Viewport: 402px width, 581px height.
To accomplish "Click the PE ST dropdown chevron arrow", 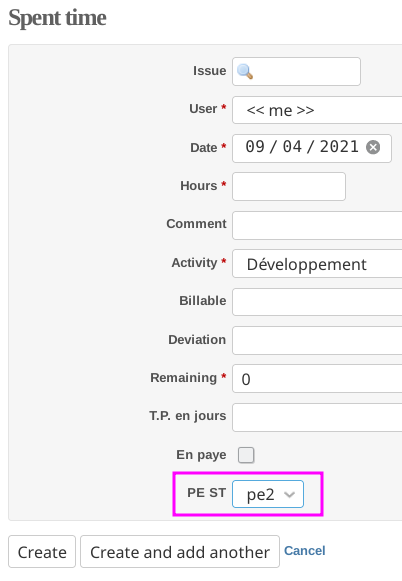I will [x=289, y=494].
